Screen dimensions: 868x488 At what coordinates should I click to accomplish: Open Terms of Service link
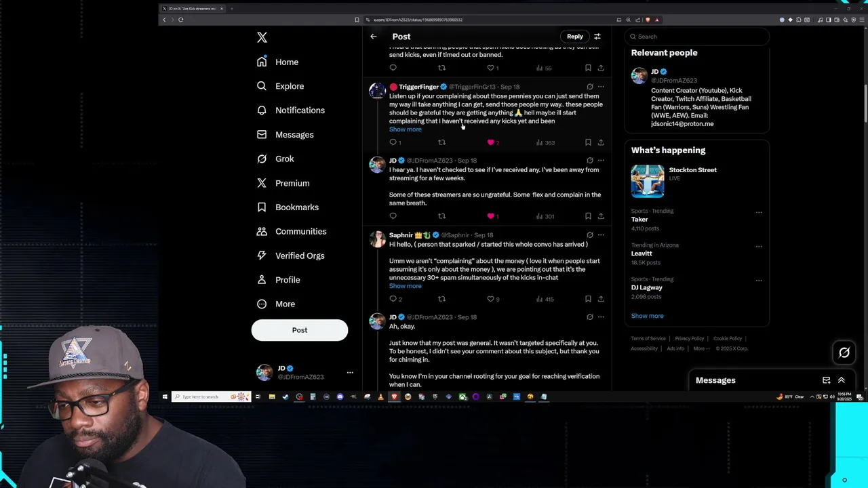[648, 338]
